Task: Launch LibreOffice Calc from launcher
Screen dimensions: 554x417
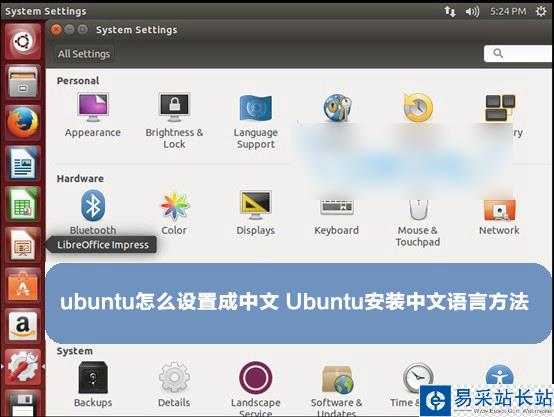Action: click(23, 204)
